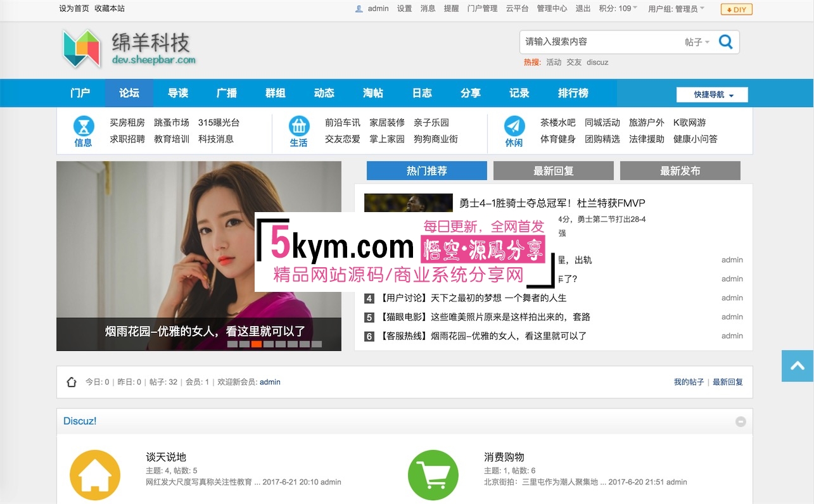Open the 导读 nav tab
The height and width of the screenshot is (504, 814).
[x=178, y=93]
